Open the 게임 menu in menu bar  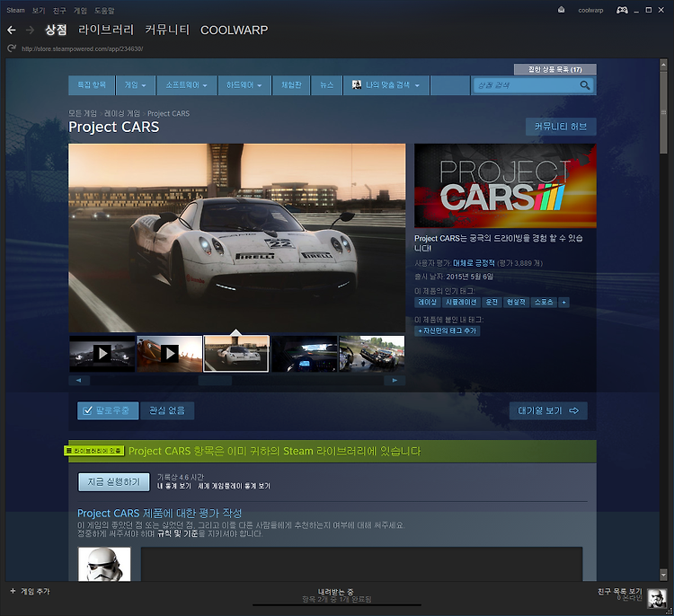(80, 10)
